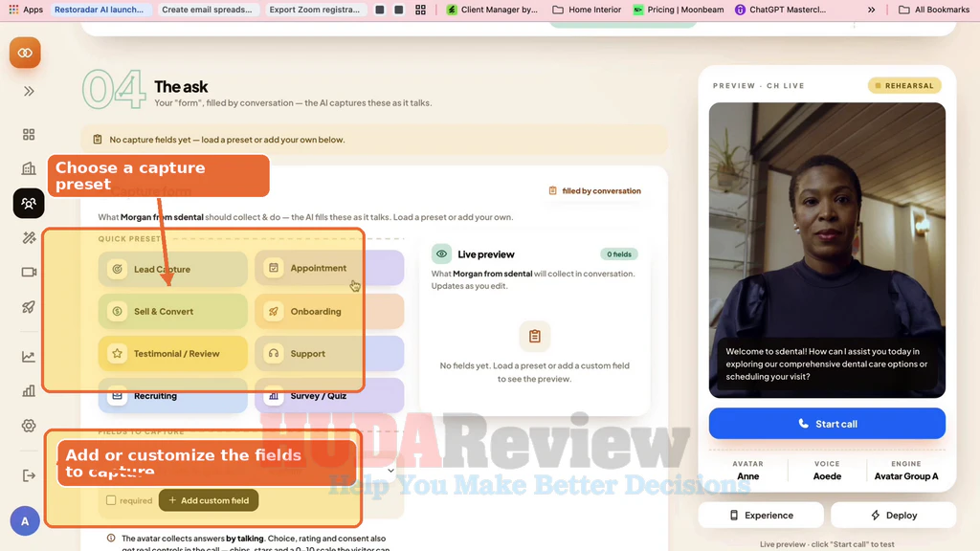This screenshot has height=551, width=980.
Task: Open the line chart analytics icon
Action: (x=29, y=357)
